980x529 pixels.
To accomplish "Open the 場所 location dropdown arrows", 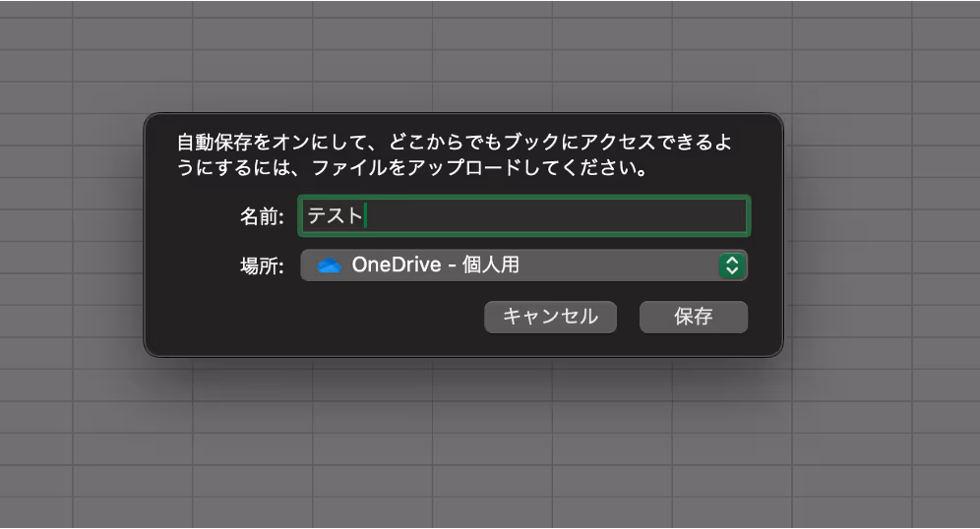I will (x=732, y=265).
